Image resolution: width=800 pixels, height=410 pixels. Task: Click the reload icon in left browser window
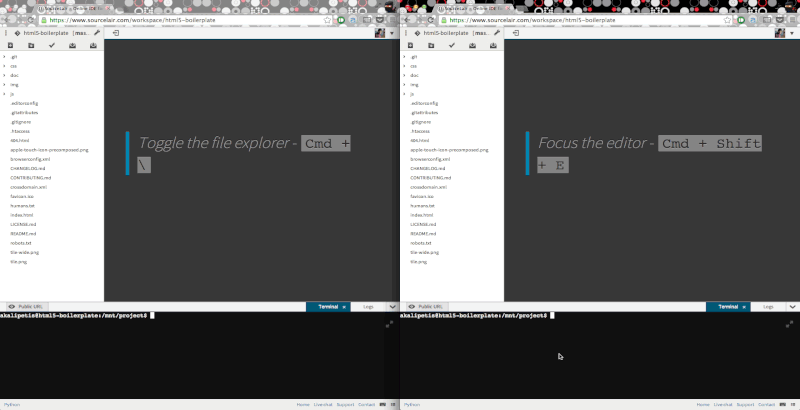(30, 20)
